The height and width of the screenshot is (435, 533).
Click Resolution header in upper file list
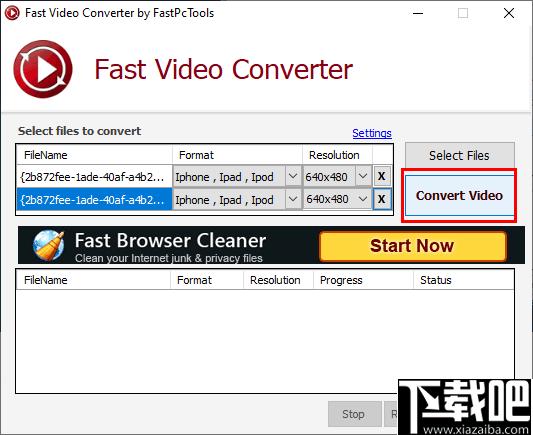[337, 155]
